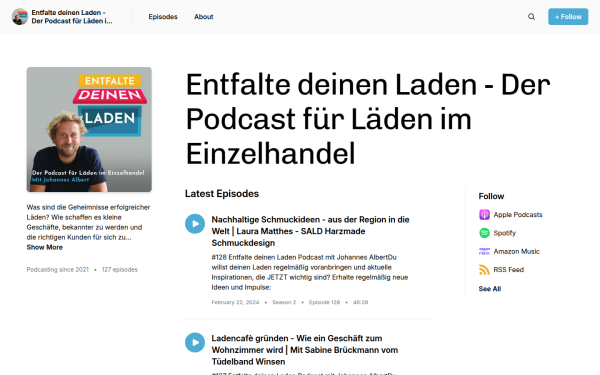Click the '#128 Entfalte deinen Laden' description

(310, 272)
